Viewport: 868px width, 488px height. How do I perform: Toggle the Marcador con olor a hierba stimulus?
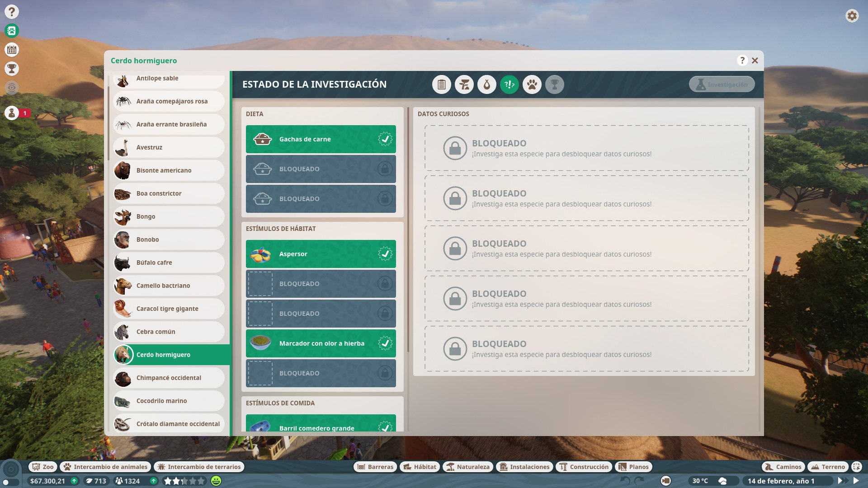click(321, 343)
